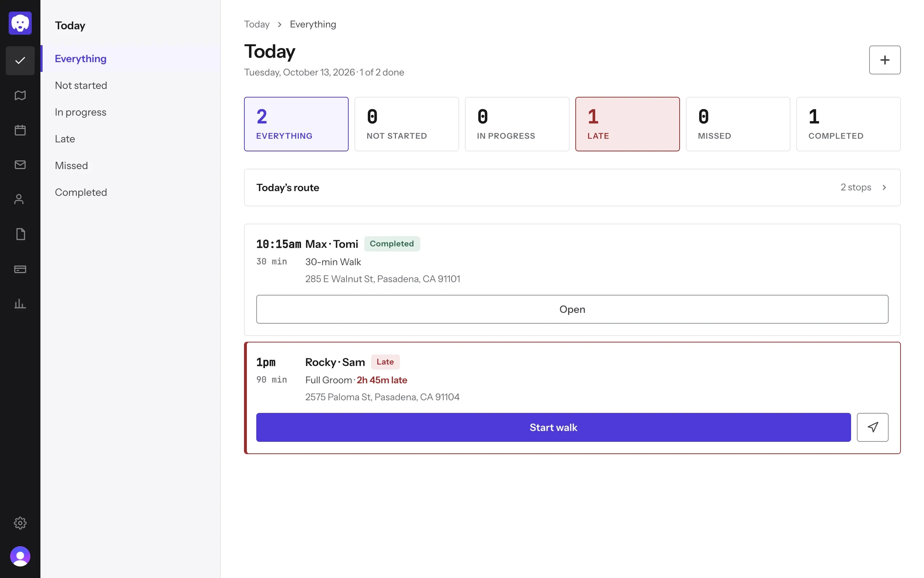
Task: Click address 285 E Walnut St
Action: point(383,279)
